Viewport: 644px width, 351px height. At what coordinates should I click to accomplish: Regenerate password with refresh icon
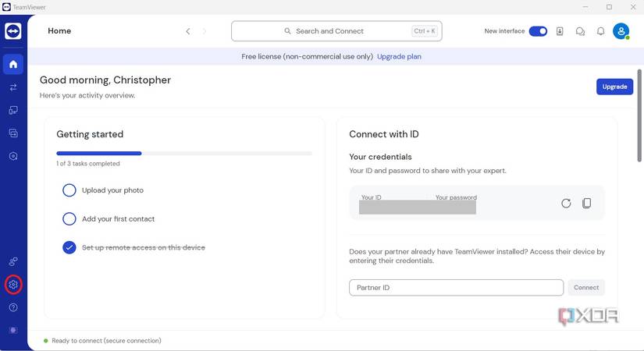(566, 204)
